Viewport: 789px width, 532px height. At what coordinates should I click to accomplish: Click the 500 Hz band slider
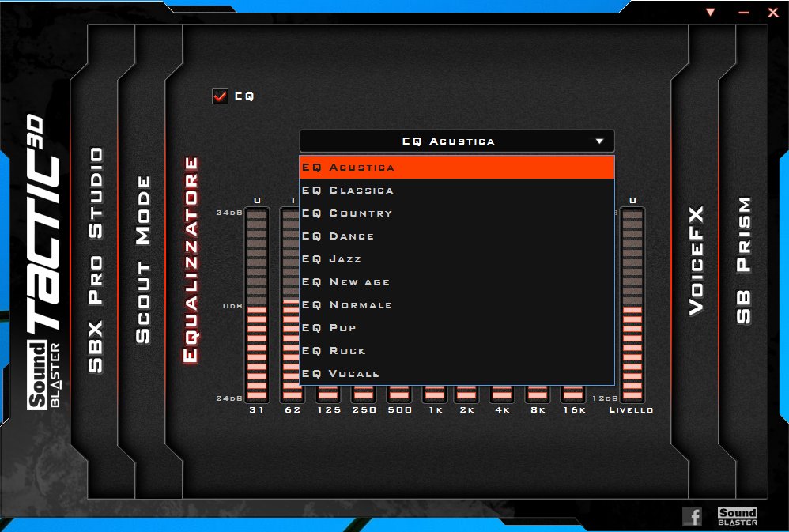point(399,394)
